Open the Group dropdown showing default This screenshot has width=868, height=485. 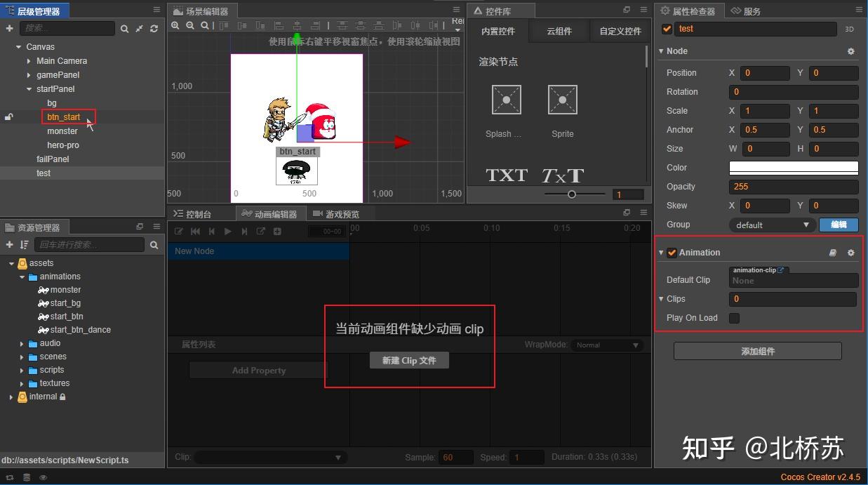click(770, 225)
